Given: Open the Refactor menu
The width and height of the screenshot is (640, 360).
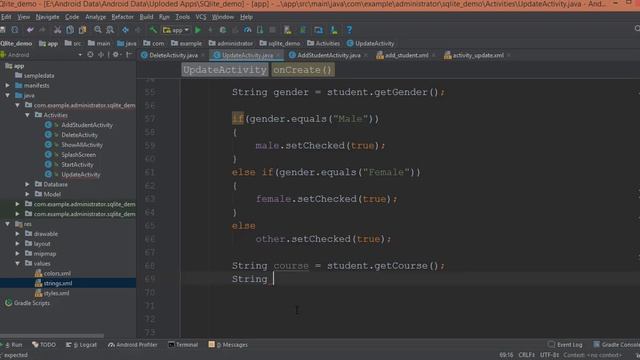Looking at the screenshot, I should tap(122, 17).
